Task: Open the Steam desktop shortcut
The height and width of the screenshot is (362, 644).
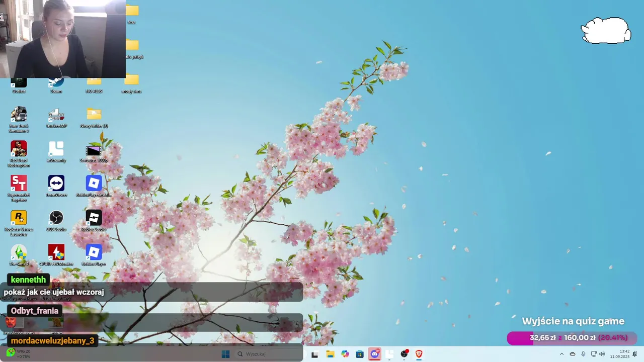Action: click(x=56, y=85)
